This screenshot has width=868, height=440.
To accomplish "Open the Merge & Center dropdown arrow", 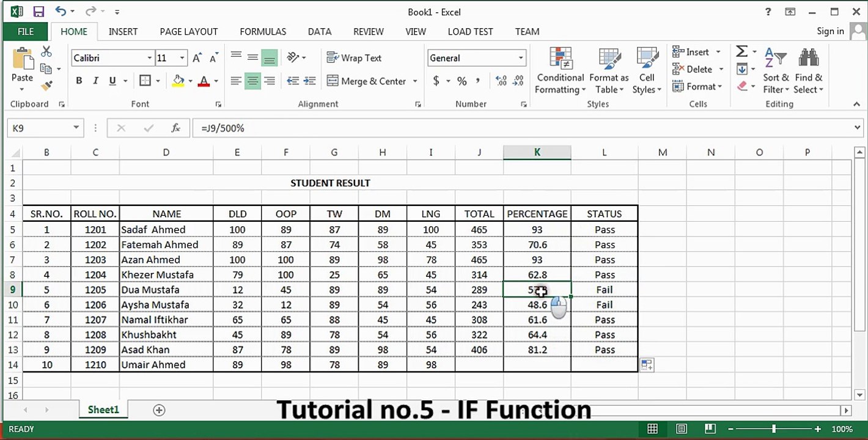I will [415, 81].
